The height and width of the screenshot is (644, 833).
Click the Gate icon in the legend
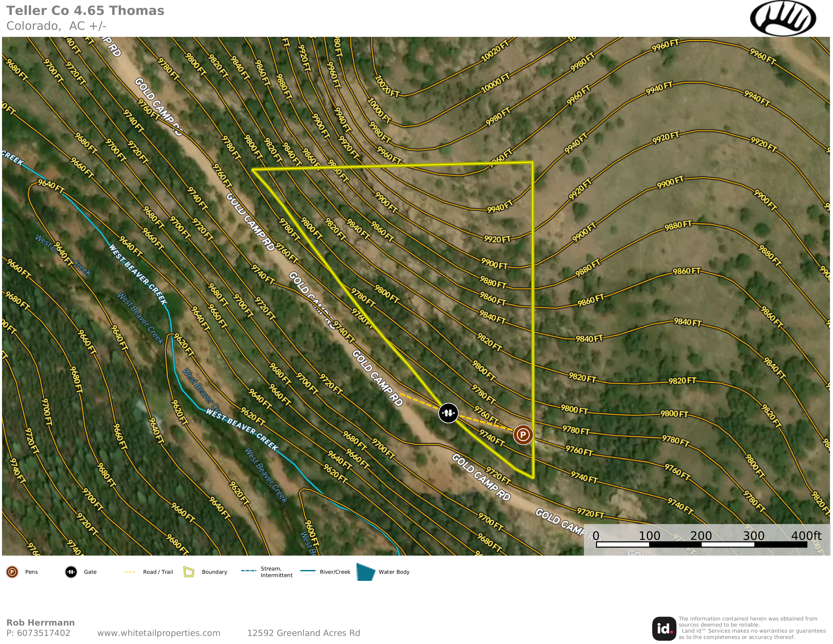click(x=71, y=572)
